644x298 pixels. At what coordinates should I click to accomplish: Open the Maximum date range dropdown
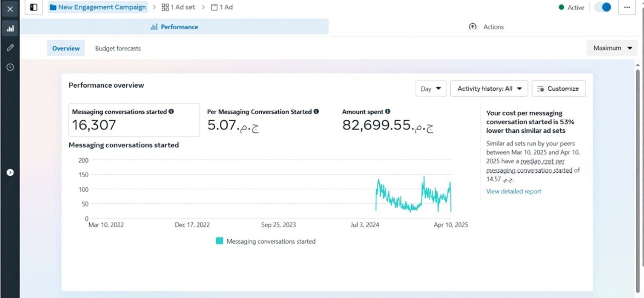(612, 48)
